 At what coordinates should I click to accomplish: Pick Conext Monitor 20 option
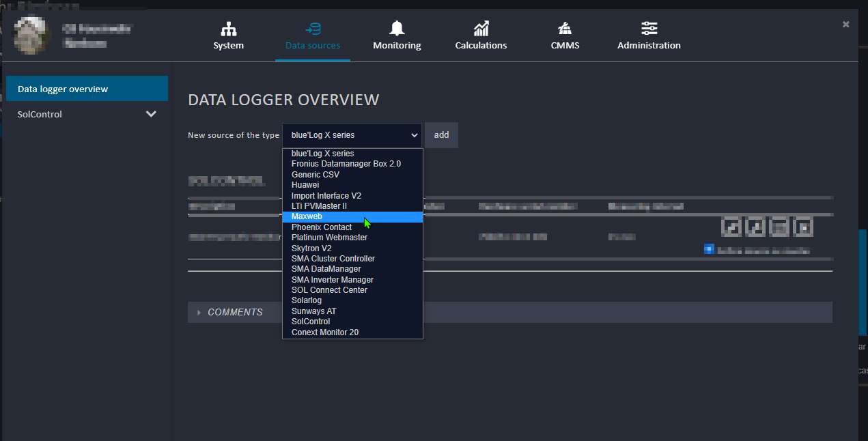click(x=352, y=332)
